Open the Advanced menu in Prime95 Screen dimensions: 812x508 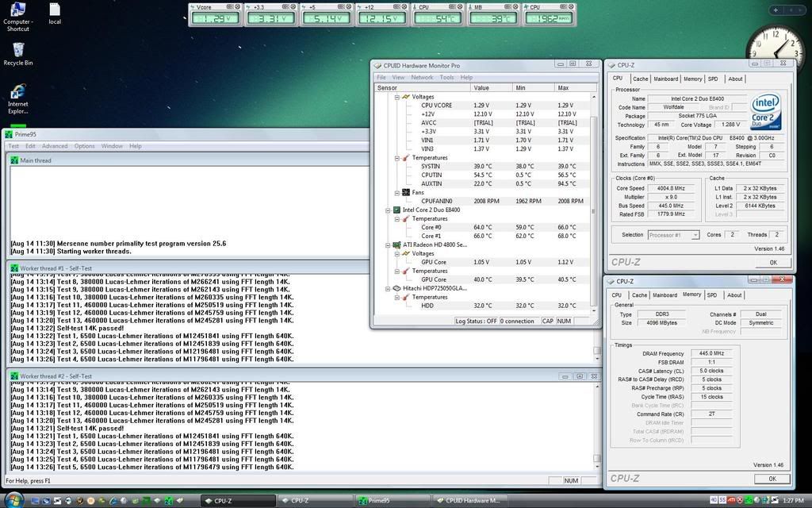tap(55, 146)
